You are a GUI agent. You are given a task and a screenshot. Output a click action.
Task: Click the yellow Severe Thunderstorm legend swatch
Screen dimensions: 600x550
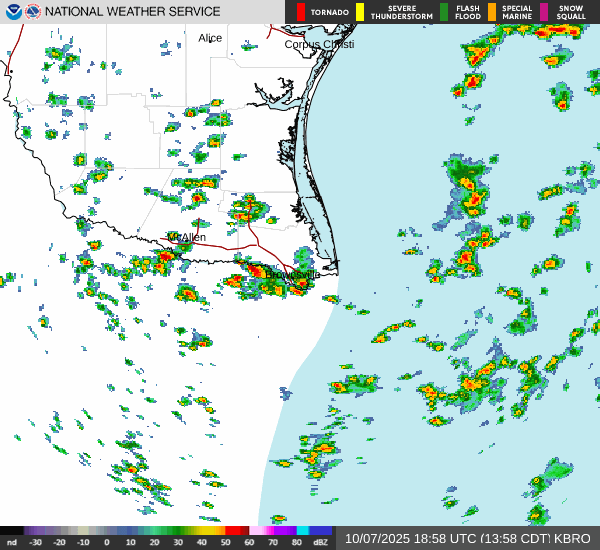tap(360, 12)
